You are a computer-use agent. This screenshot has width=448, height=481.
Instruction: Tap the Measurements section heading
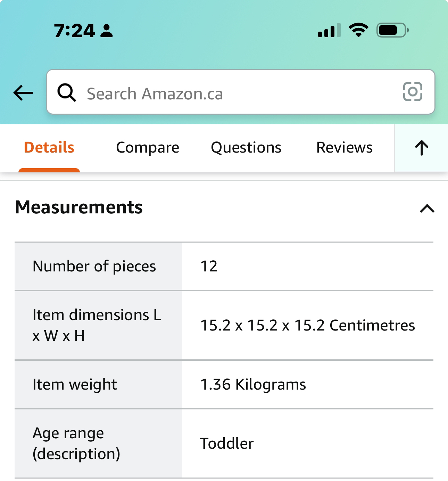pos(79,207)
